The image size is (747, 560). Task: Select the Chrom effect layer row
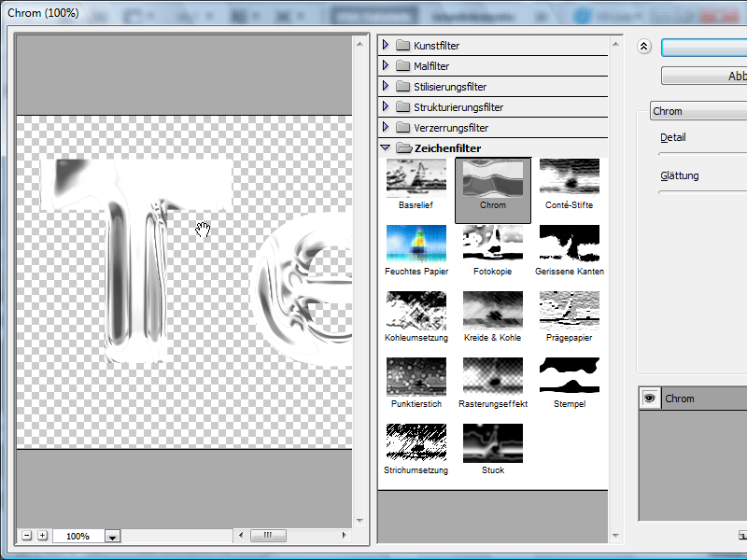(693, 399)
